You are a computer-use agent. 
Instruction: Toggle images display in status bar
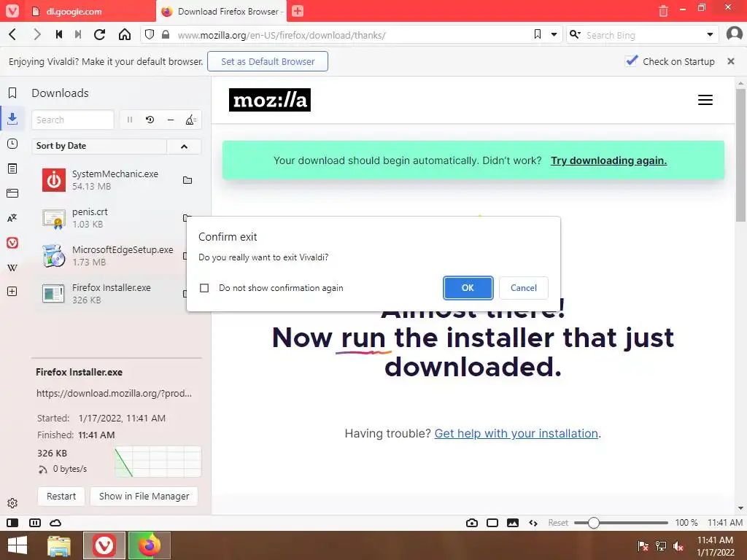[x=513, y=523]
